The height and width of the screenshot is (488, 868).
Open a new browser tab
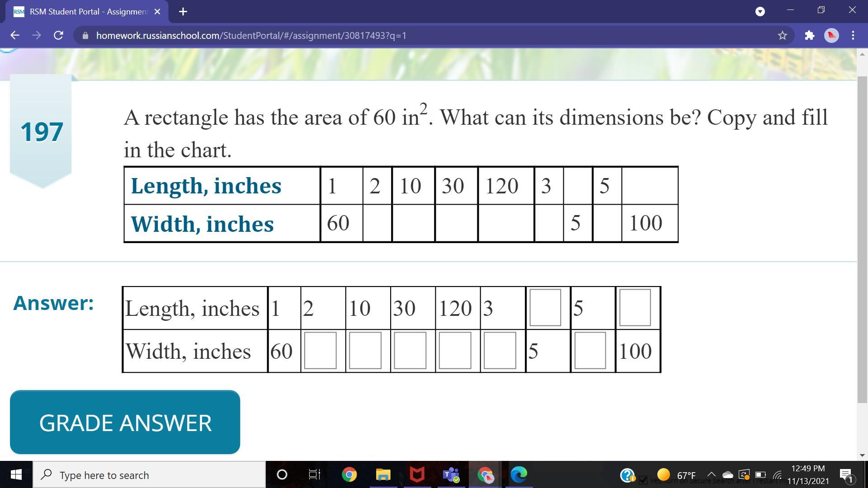click(183, 12)
